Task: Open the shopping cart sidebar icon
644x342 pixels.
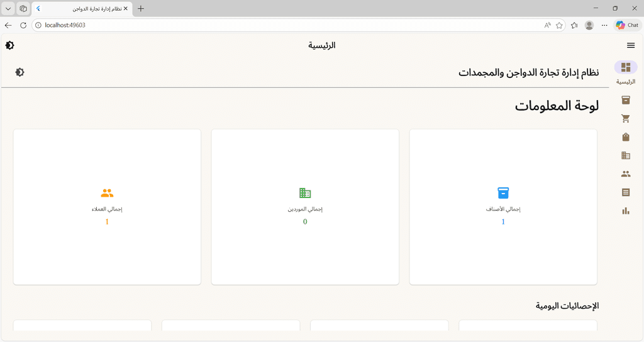Action: tap(626, 119)
